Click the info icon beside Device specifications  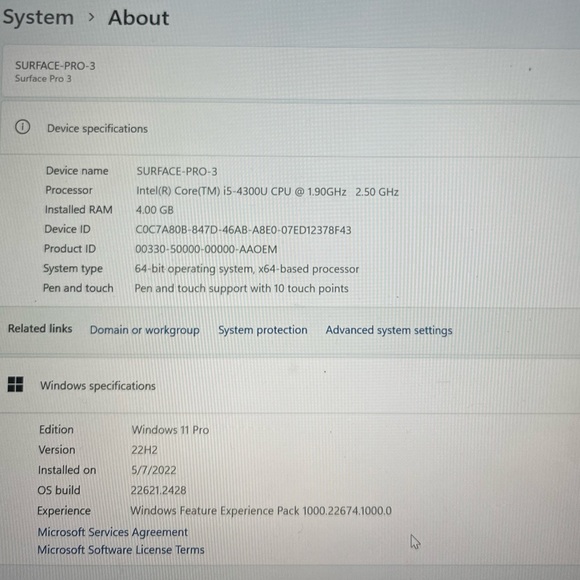click(x=23, y=127)
